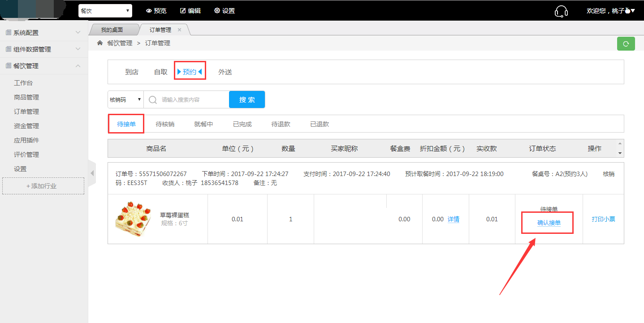Select the 待核销 status tab
Viewport: 644px width, 323px height.
(x=165, y=124)
